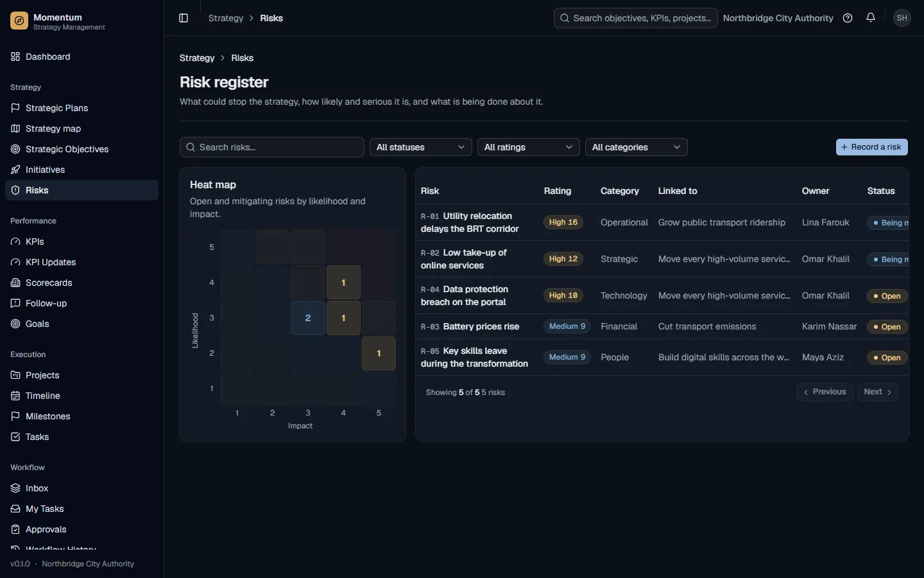Click the Record a risk button
This screenshot has height=578, width=924.
click(x=871, y=147)
